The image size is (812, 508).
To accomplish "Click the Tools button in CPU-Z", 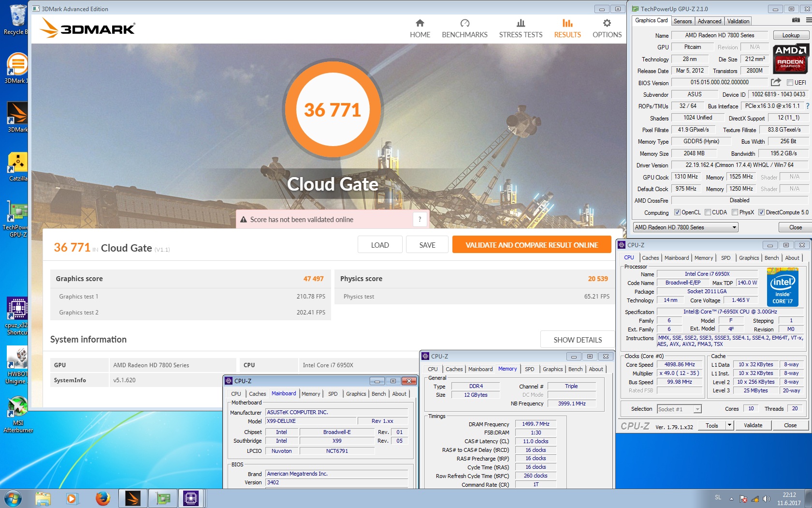I will point(712,425).
